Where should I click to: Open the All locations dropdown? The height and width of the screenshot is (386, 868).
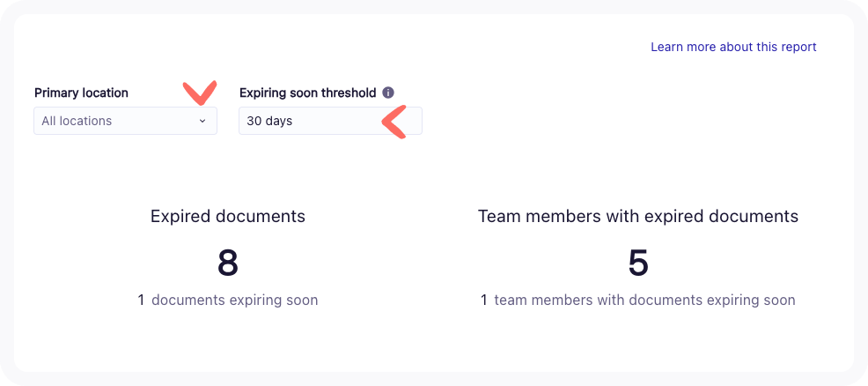(125, 121)
